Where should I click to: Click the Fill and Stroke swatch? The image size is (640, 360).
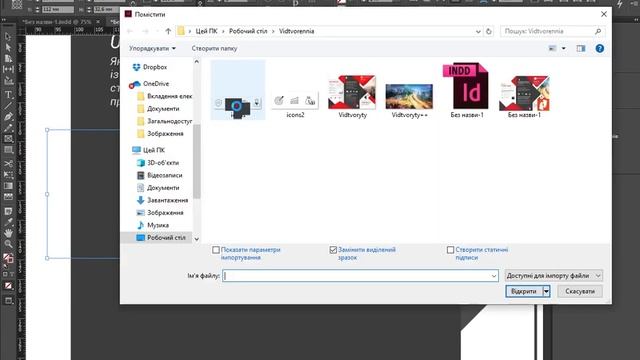8,258
